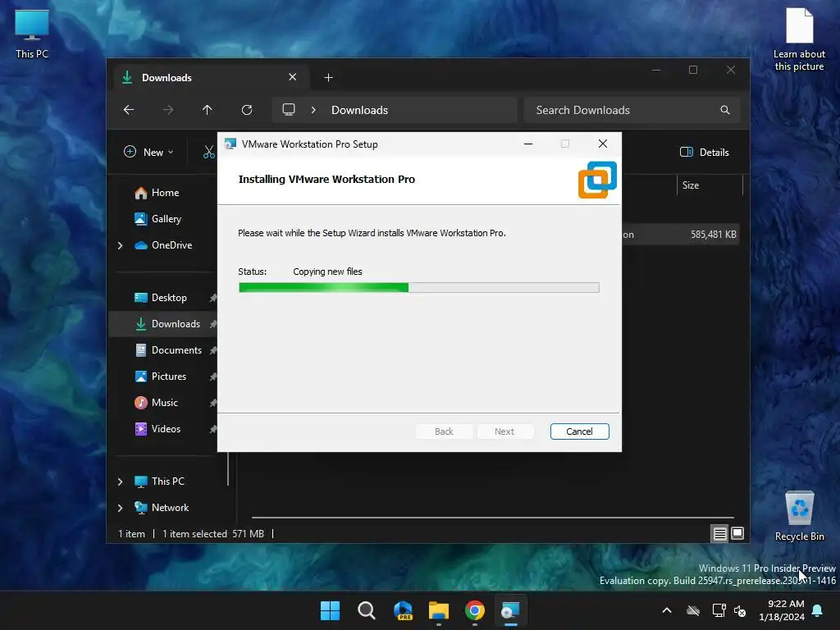Open the Desktop quick access folder
Image resolution: width=840 pixels, height=630 pixels.
click(x=161, y=298)
